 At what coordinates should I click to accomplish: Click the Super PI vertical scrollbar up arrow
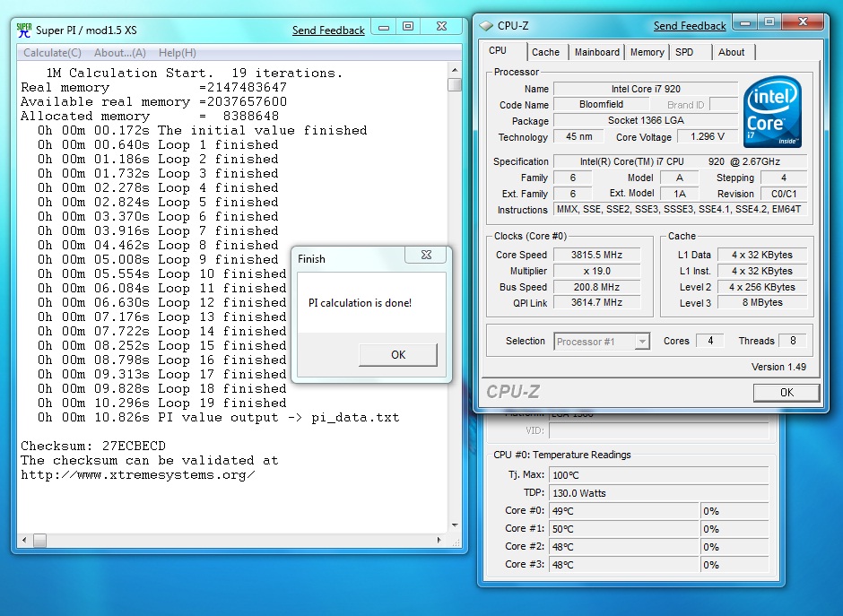[455, 71]
